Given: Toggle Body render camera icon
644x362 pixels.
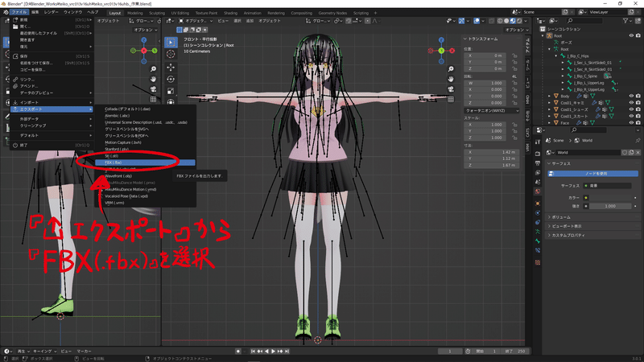Looking at the screenshot, I should (x=638, y=96).
